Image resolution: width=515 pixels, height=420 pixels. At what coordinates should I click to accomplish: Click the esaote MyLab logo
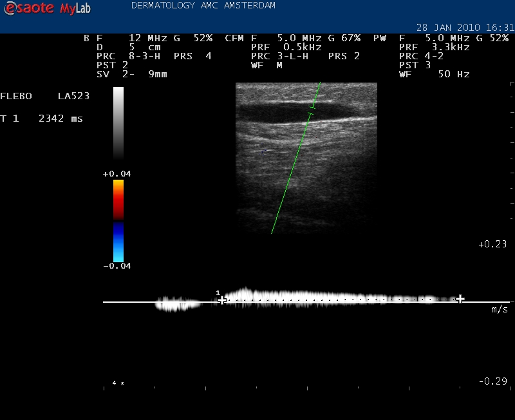pyautogui.click(x=46, y=9)
